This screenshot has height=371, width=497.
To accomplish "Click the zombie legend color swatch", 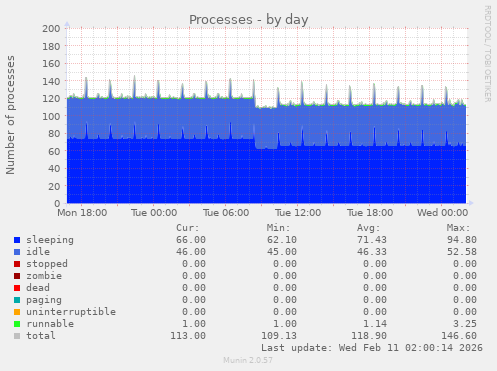I will tap(17, 276).
